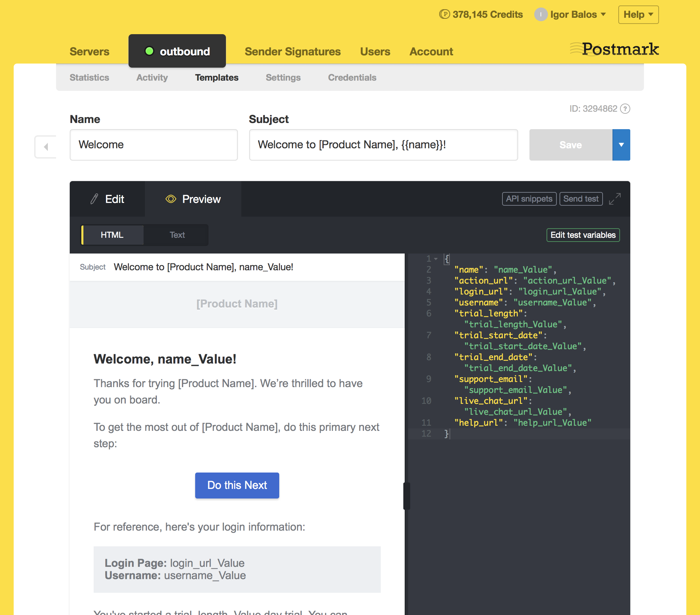Click the Send test icon button

tap(580, 198)
